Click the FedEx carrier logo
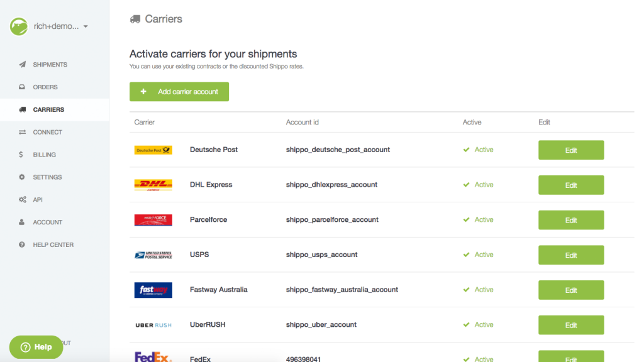The width and height of the screenshot is (644, 362). coord(153,358)
